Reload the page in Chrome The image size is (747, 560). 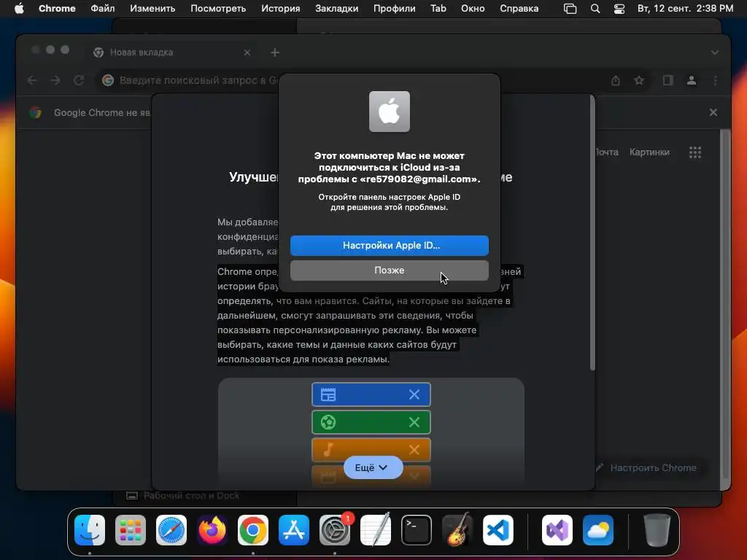pos(79,80)
